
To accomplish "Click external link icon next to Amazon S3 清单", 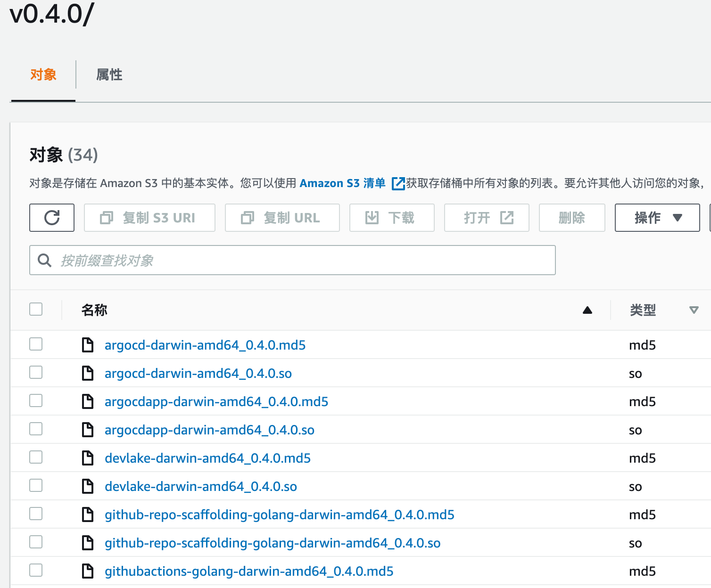I will [x=398, y=183].
